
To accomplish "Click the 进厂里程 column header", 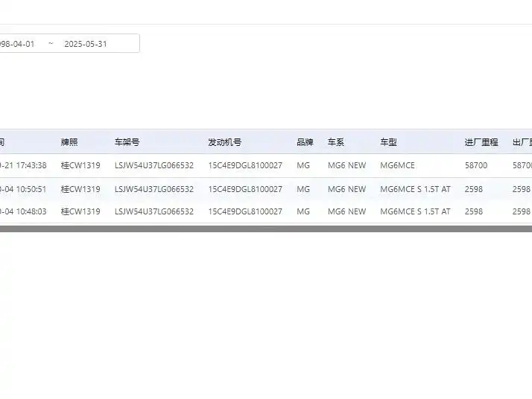I will [481, 142].
